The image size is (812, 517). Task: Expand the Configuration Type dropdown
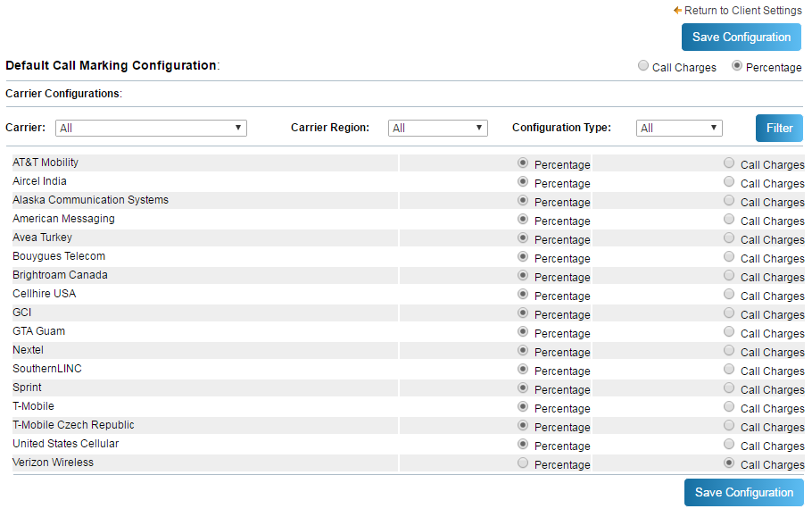679,128
